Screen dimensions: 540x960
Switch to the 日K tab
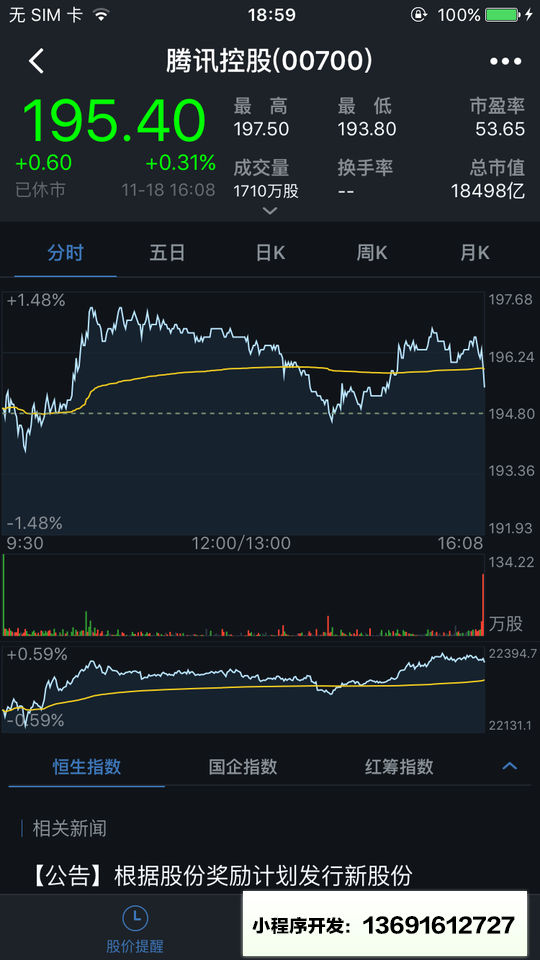(270, 253)
